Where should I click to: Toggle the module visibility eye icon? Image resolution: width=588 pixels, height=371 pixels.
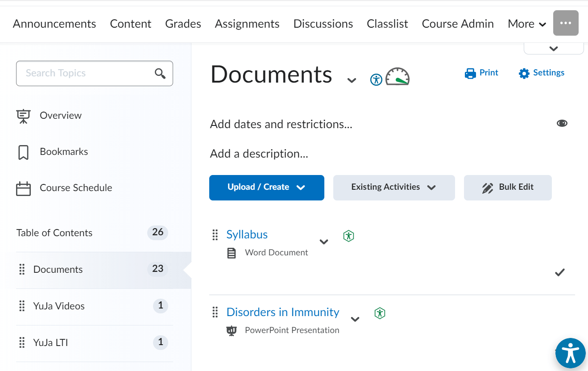[562, 123]
